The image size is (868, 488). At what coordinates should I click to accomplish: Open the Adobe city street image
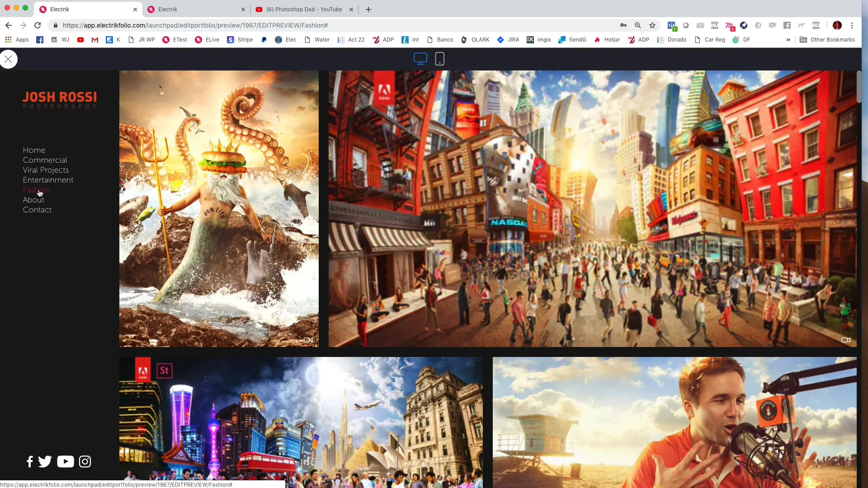coord(592,209)
